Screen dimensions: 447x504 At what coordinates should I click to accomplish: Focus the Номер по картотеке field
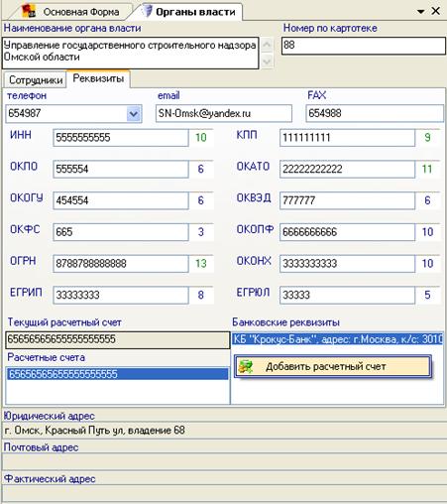point(364,46)
